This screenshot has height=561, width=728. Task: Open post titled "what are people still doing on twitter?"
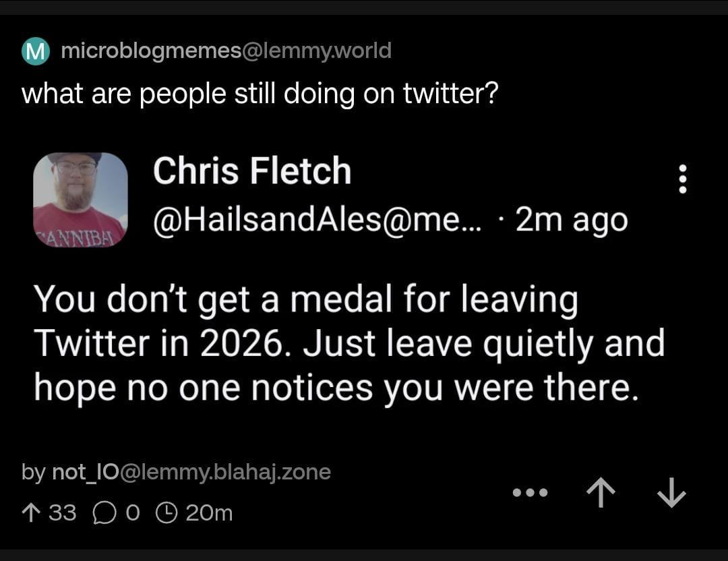pyautogui.click(x=260, y=93)
